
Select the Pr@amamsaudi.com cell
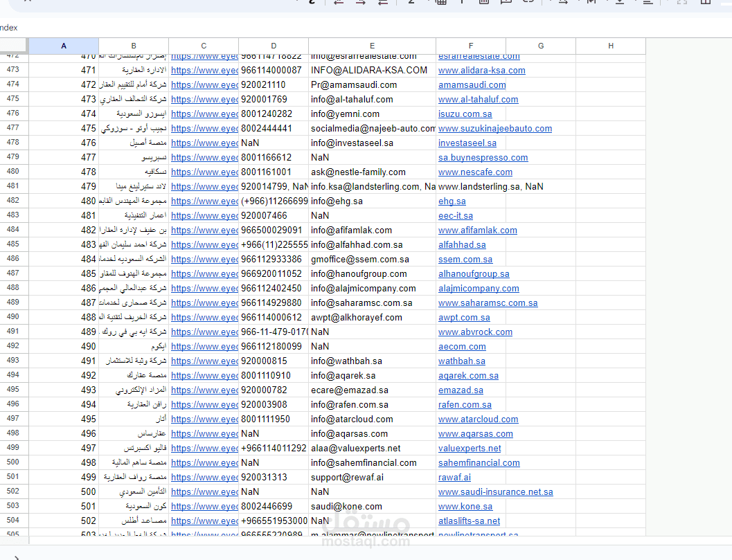[x=372, y=84]
